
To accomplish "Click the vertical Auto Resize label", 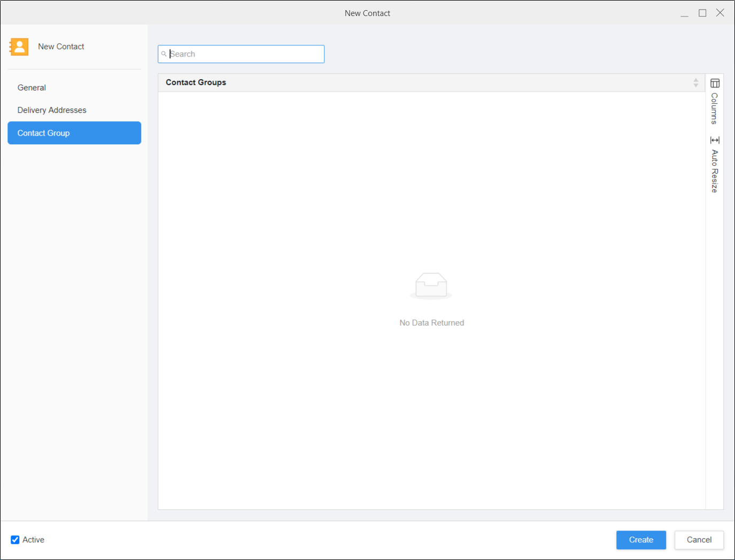I will (x=714, y=171).
